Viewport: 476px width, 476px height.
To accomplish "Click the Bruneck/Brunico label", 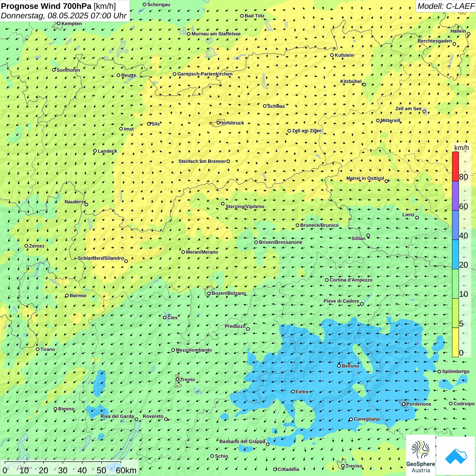I will click(319, 225).
